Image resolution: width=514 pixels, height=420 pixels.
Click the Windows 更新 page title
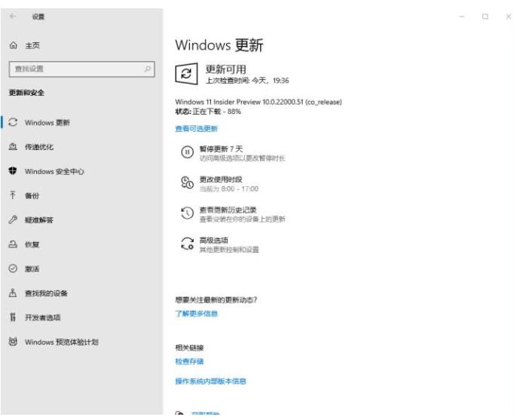(219, 45)
